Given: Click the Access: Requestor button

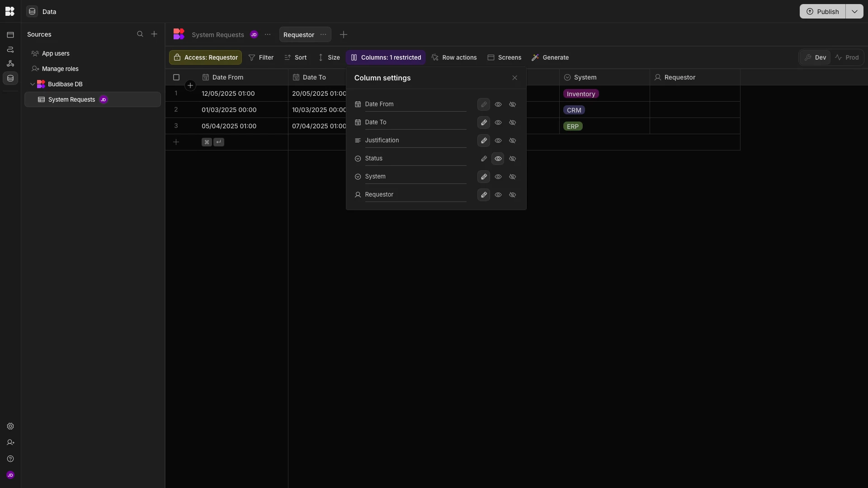Looking at the screenshot, I should 206,58.
